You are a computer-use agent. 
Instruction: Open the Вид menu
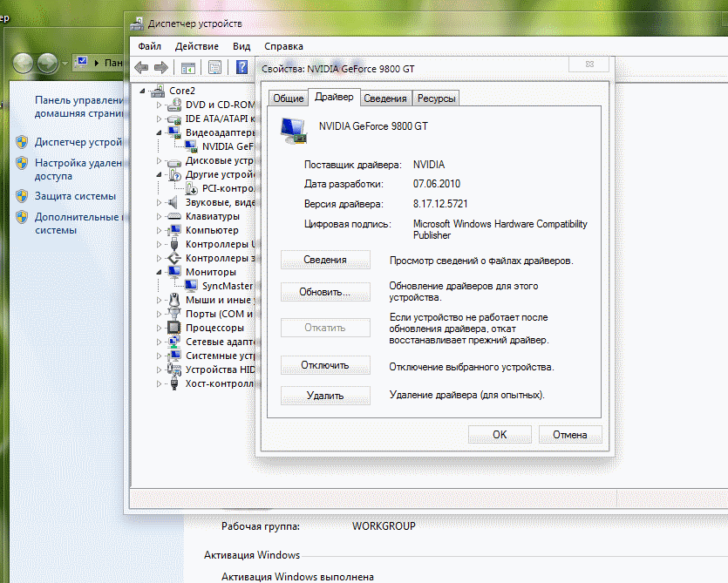242,46
